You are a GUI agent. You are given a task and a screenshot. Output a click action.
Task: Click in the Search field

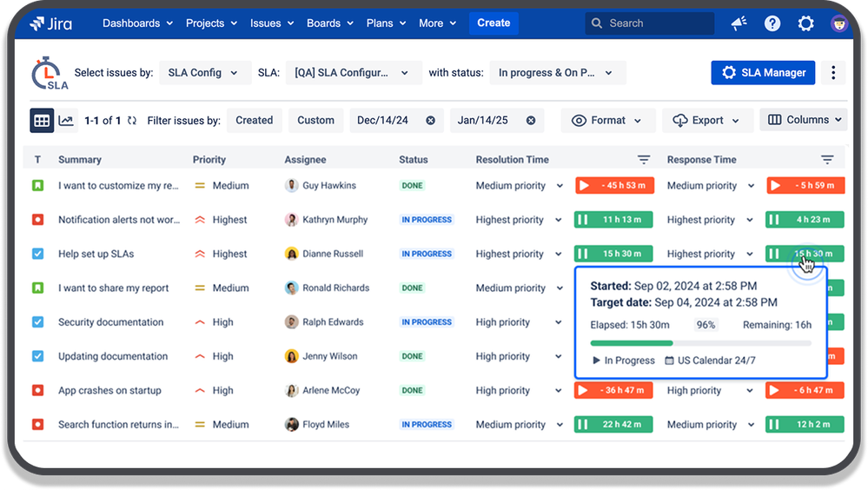[x=649, y=23]
